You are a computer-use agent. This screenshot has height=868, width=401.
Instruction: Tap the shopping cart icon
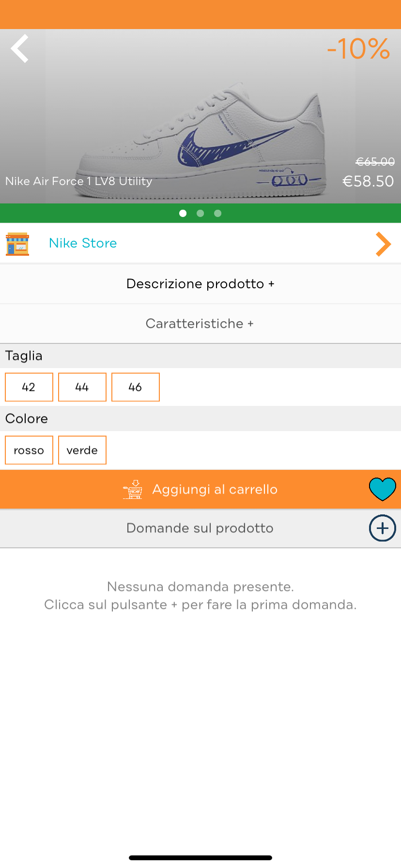click(x=133, y=490)
